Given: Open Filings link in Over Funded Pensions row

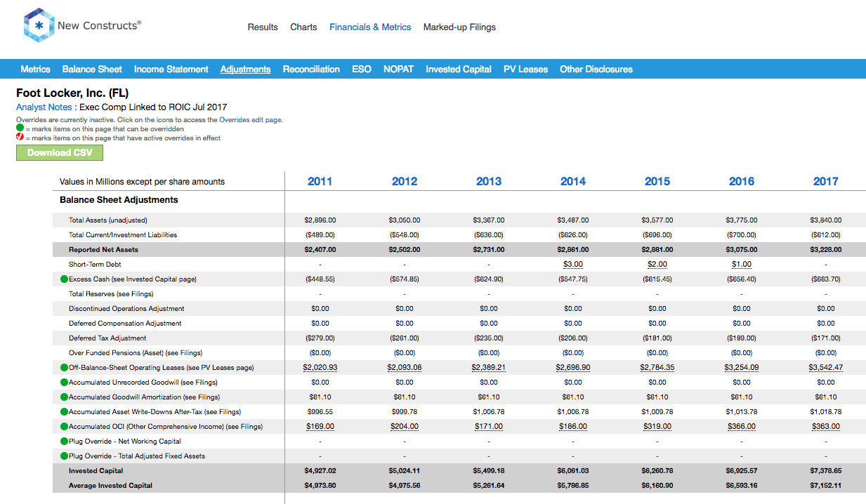Looking at the screenshot, I should pos(189,353).
